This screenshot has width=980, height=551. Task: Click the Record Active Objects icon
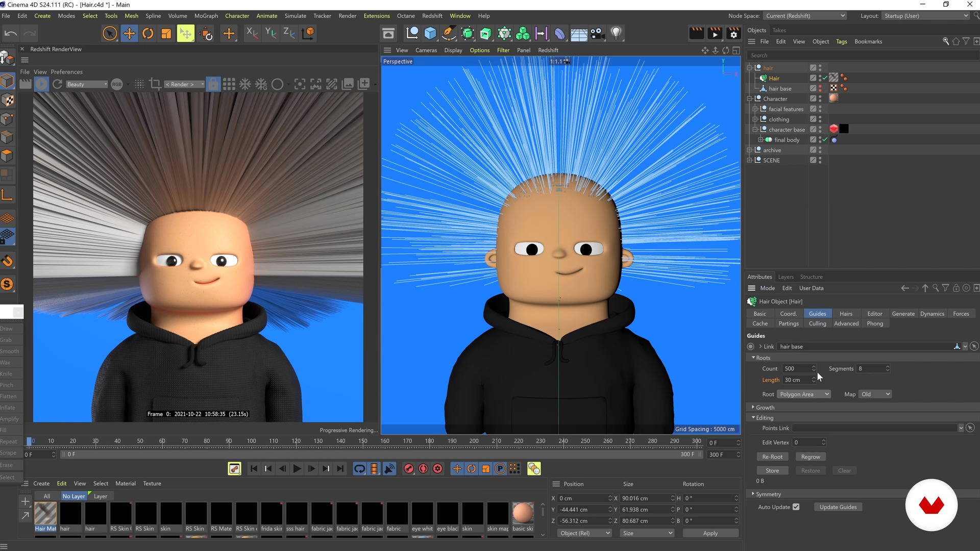click(x=408, y=468)
